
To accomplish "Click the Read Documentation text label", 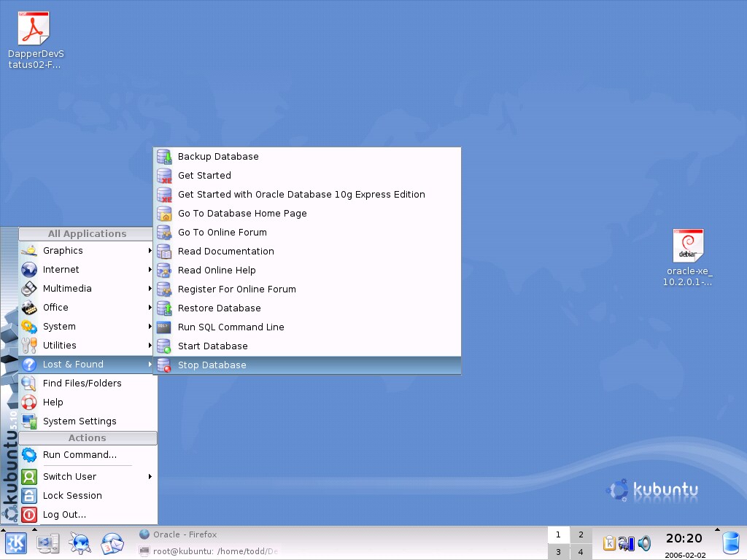I will click(x=226, y=252).
